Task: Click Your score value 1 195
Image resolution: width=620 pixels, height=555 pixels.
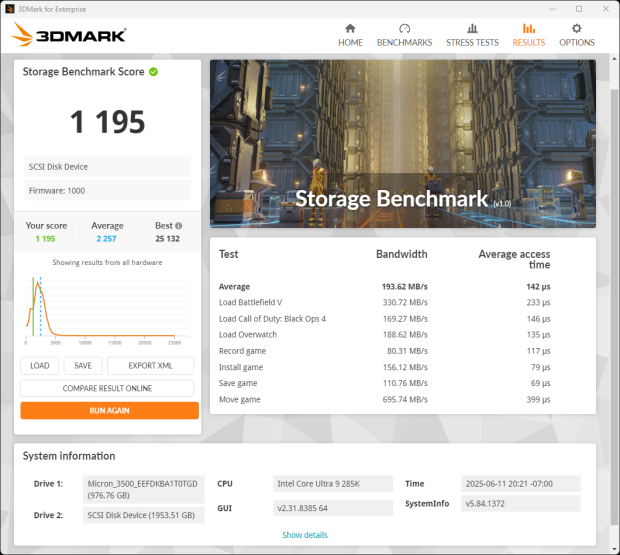Action: tap(45, 239)
